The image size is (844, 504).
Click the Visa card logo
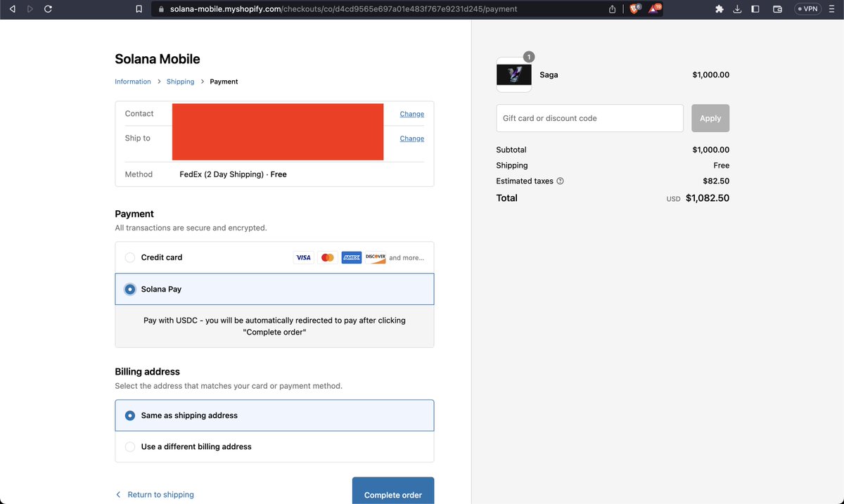point(303,257)
